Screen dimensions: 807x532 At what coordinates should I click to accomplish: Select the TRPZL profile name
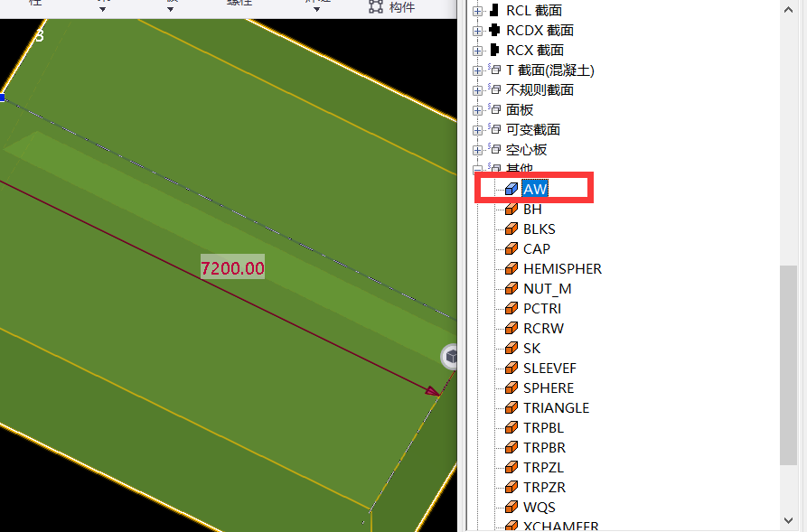click(x=543, y=468)
